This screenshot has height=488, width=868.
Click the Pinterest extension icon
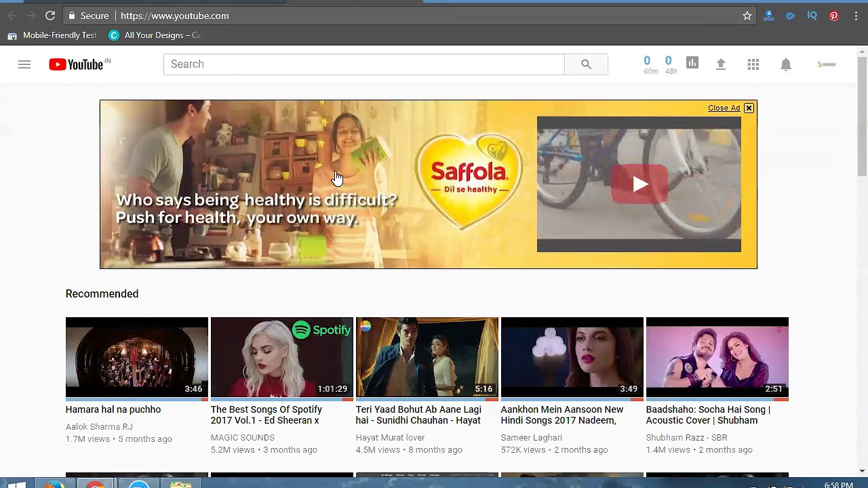pyautogui.click(x=833, y=16)
